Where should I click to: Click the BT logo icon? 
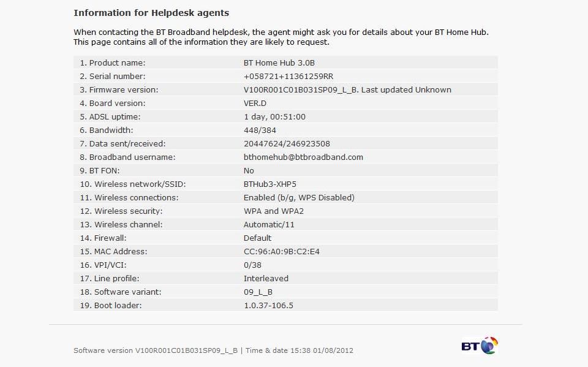pyautogui.click(x=480, y=346)
